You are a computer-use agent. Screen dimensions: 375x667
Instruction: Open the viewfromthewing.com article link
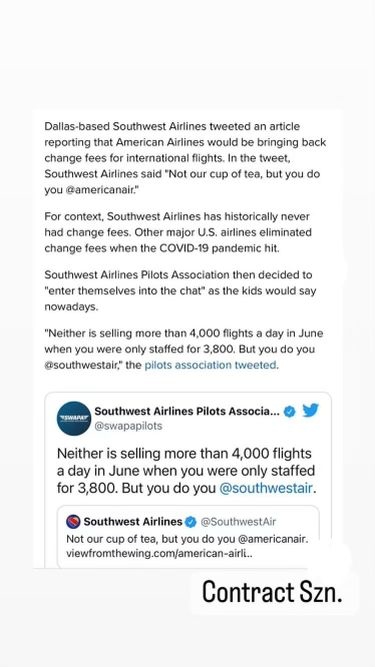click(159, 554)
